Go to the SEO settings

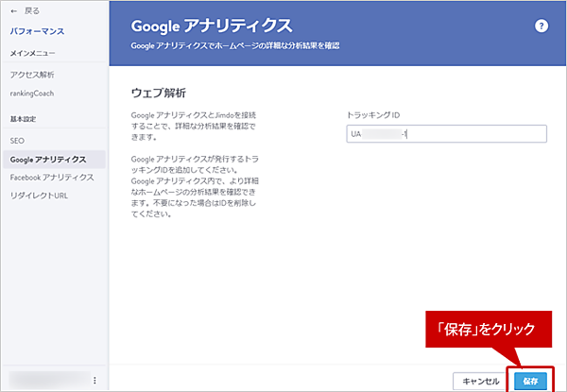(x=18, y=141)
